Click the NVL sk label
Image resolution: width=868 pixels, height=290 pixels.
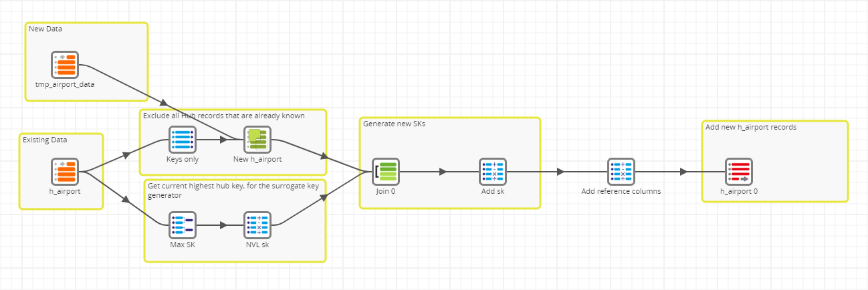click(257, 245)
